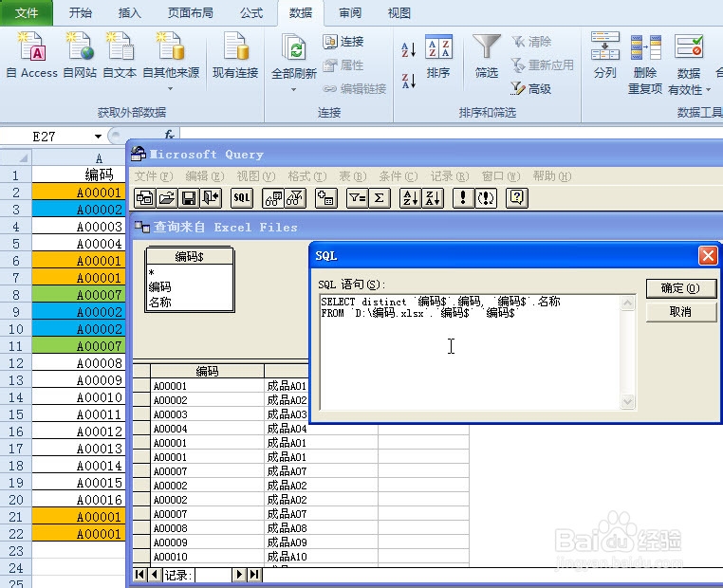Click Cycle Through Totals sigma icon
Screen dimensions: 723x588
click(x=379, y=198)
